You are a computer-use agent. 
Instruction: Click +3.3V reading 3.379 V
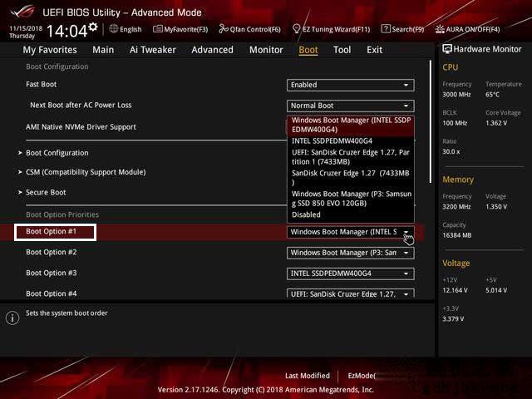pos(453,319)
